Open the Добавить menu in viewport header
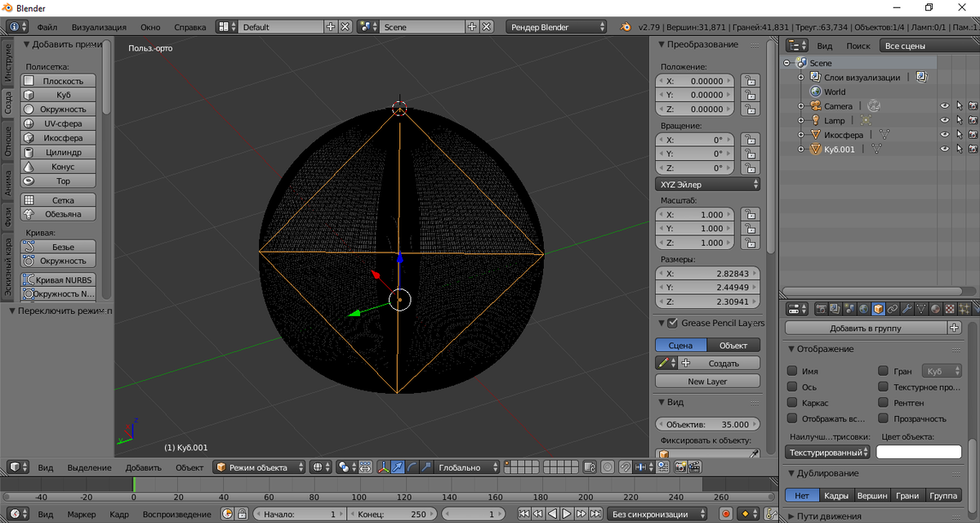 pos(143,467)
